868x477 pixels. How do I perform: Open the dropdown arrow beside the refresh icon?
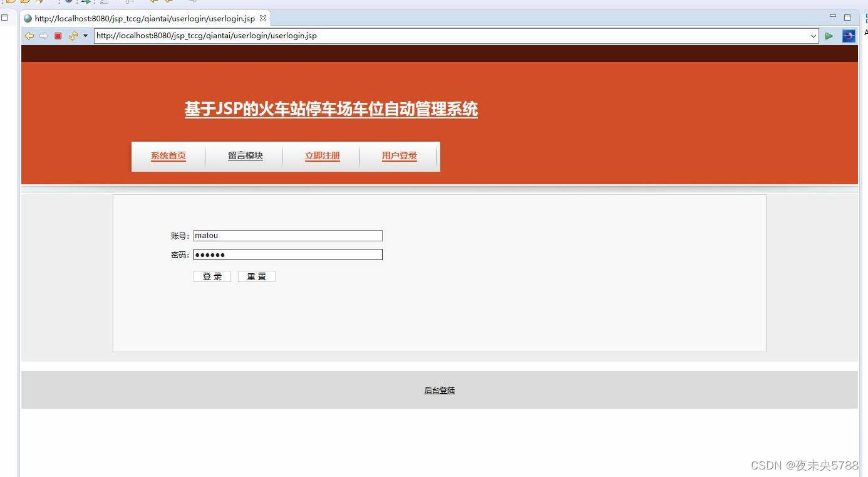(x=85, y=36)
